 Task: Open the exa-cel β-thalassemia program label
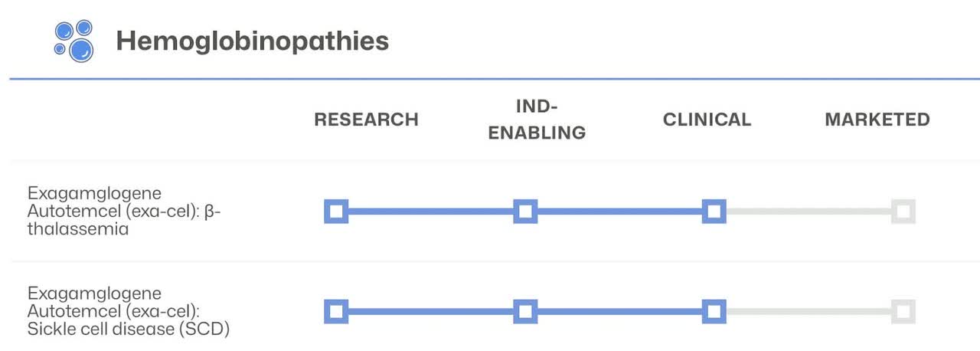(x=124, y=210)
